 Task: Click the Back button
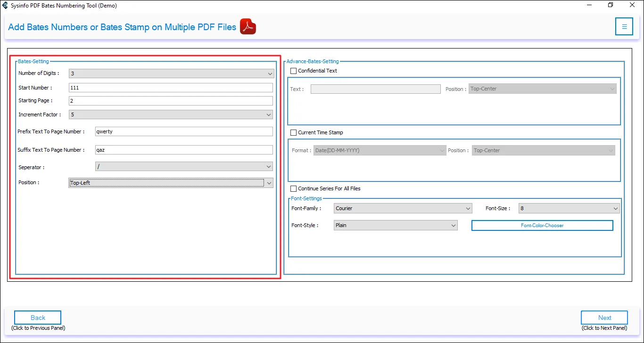tap(38, 318)
